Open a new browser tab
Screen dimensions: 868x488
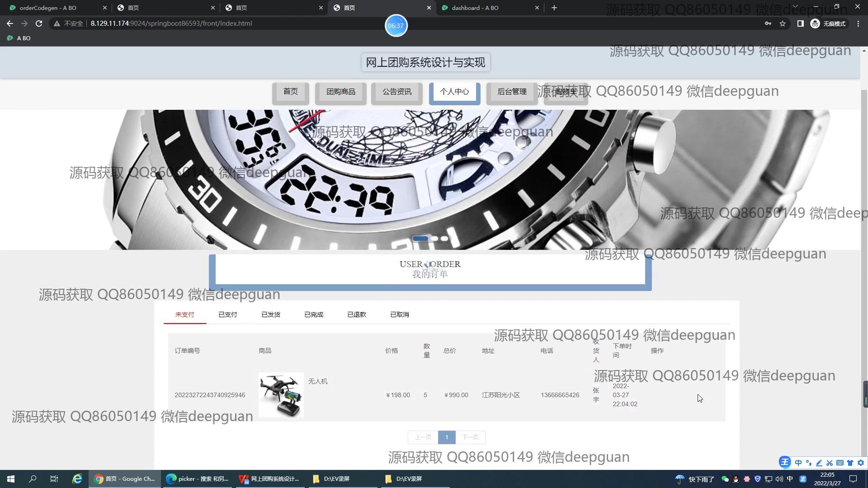554,8
